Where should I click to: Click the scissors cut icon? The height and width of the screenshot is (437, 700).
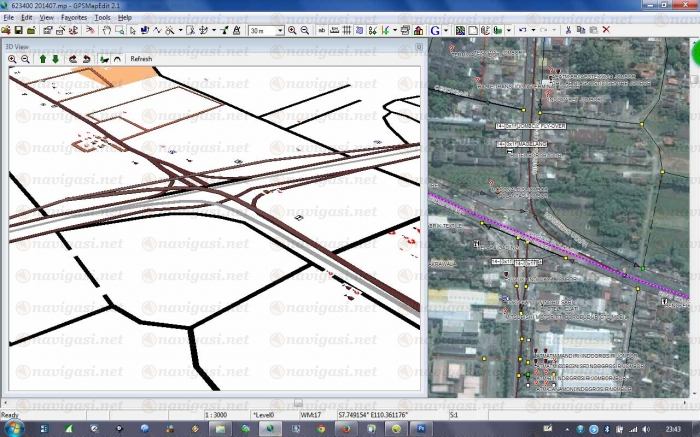pos(567,30)
